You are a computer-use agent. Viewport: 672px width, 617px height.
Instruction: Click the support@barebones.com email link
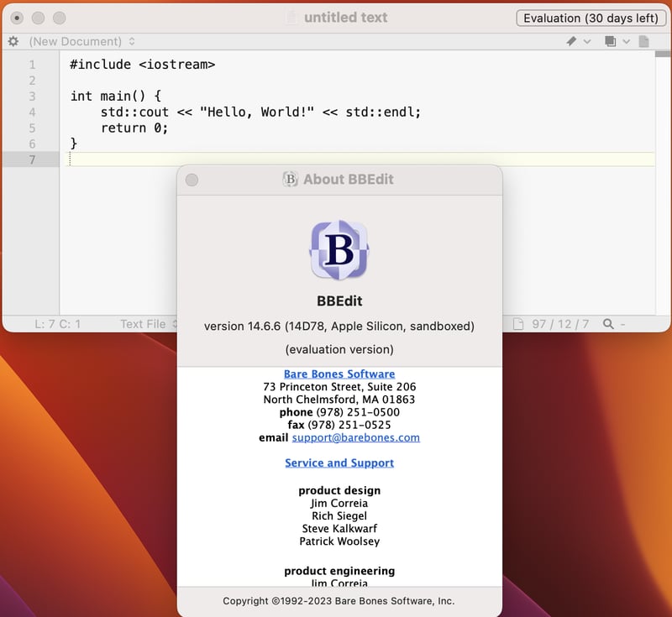355,437
